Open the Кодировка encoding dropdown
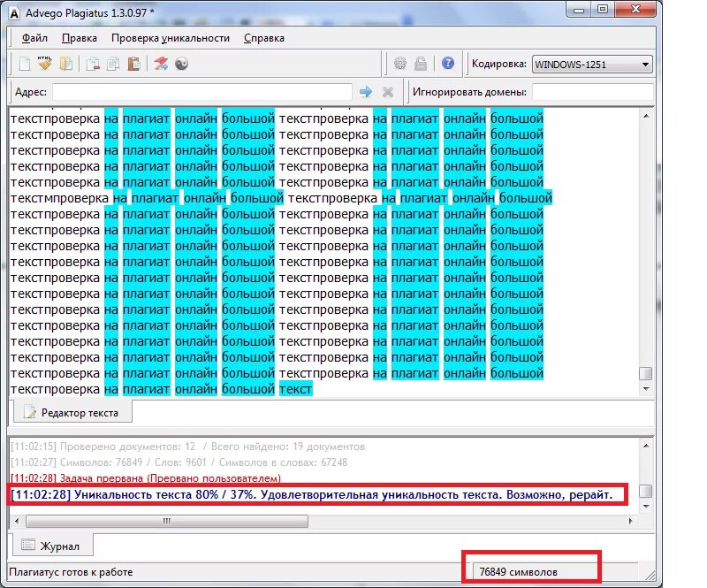 (x=592, y=64)
